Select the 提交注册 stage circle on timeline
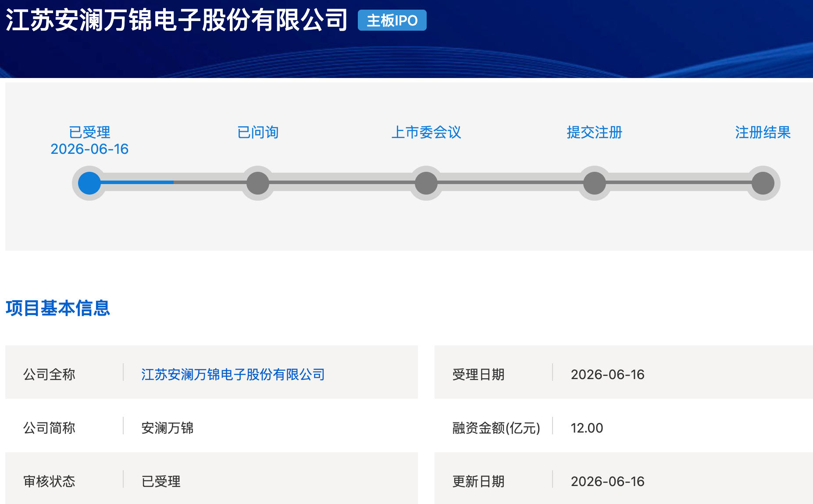813x504 pixels. 595,183
